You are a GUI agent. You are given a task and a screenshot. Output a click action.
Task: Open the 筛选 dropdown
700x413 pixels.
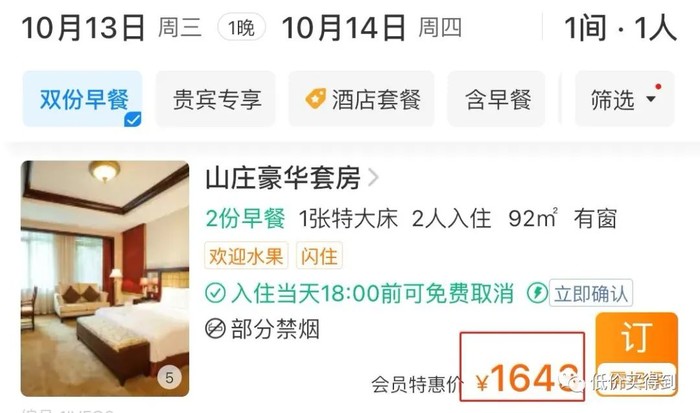pyautogui.click(x=625, y=99)
